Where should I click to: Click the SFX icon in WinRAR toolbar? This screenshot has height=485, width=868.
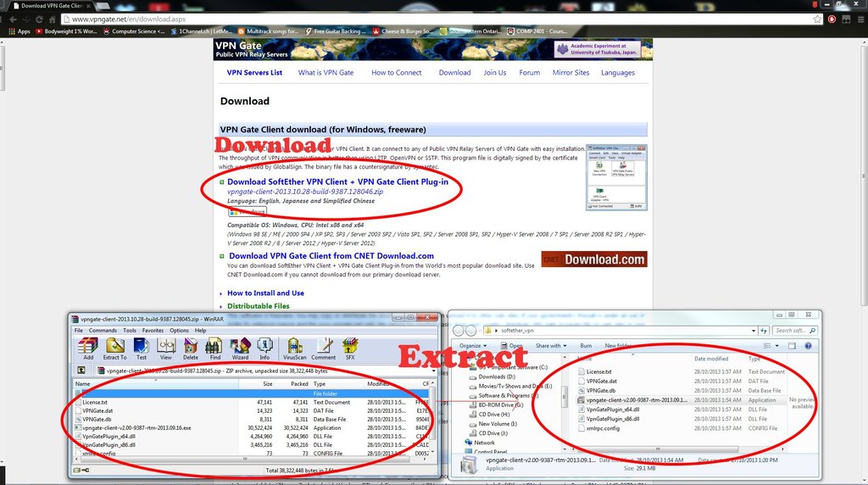pyautogui.click(x=350, y=348)
